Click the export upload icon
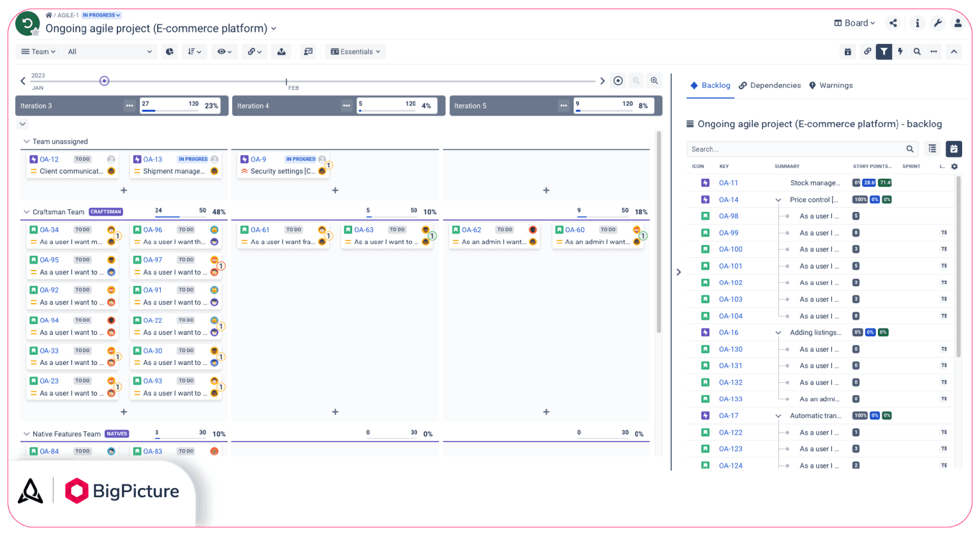The height and width of the screenshot is (536, 980). (x=281, y=52)
